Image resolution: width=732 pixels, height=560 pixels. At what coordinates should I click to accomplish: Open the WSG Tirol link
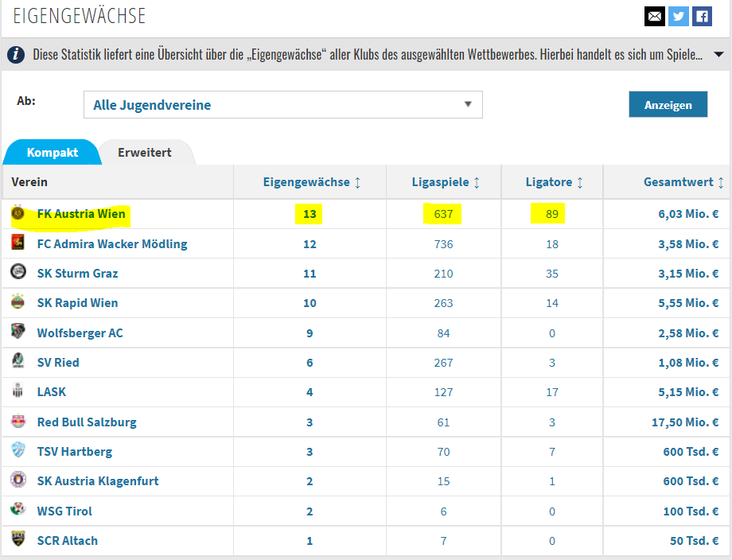click(x=64, y=511)
